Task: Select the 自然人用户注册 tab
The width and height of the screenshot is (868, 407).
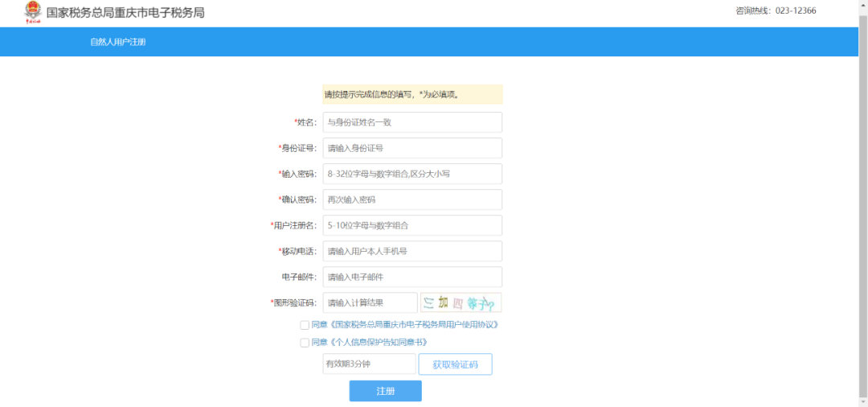Action: (x=118, y=42)
